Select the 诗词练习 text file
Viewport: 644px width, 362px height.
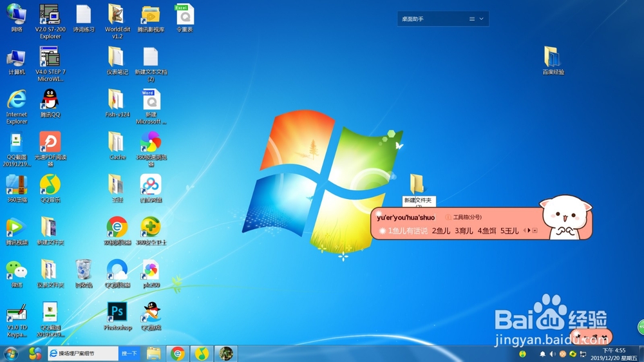click(84, 18)
